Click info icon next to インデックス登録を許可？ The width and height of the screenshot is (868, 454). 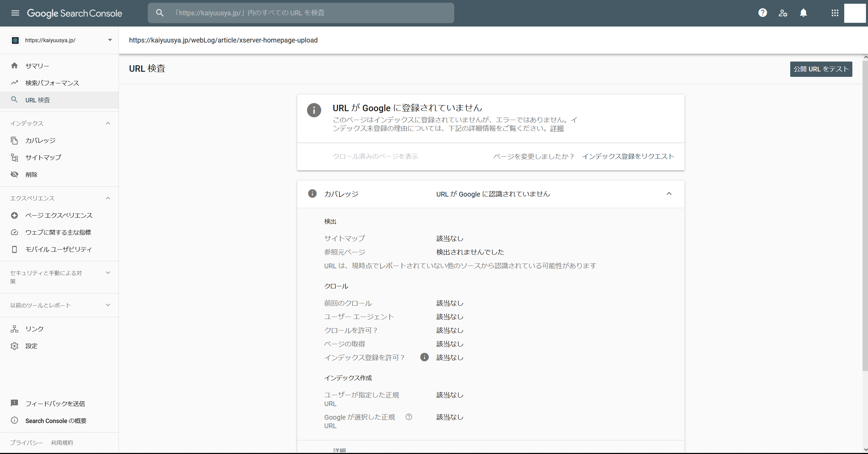pos(424,357)
